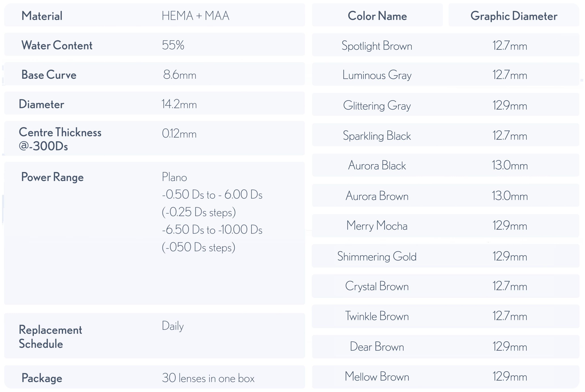Click the Merry Mocha color name
Image resolution: width=585 pixels, height=392 pixels.
[x=377, y=226]
